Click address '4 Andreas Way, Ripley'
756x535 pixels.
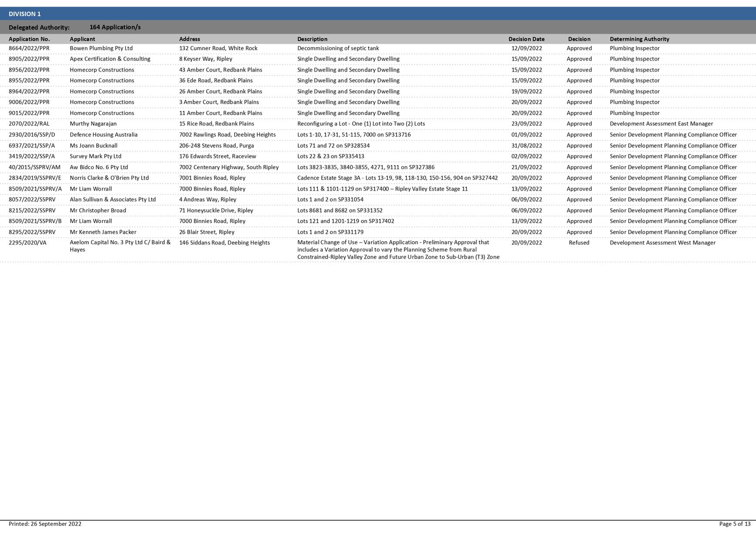point(208,199)
